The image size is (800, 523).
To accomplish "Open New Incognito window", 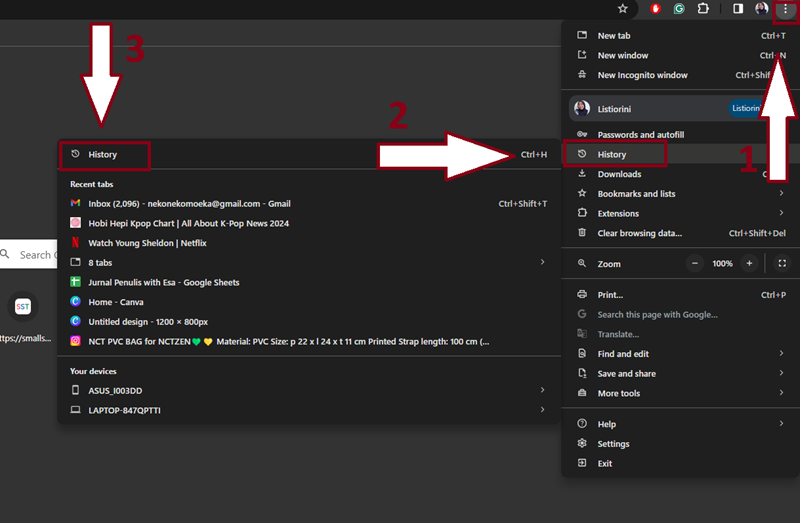I will (681, 75).
